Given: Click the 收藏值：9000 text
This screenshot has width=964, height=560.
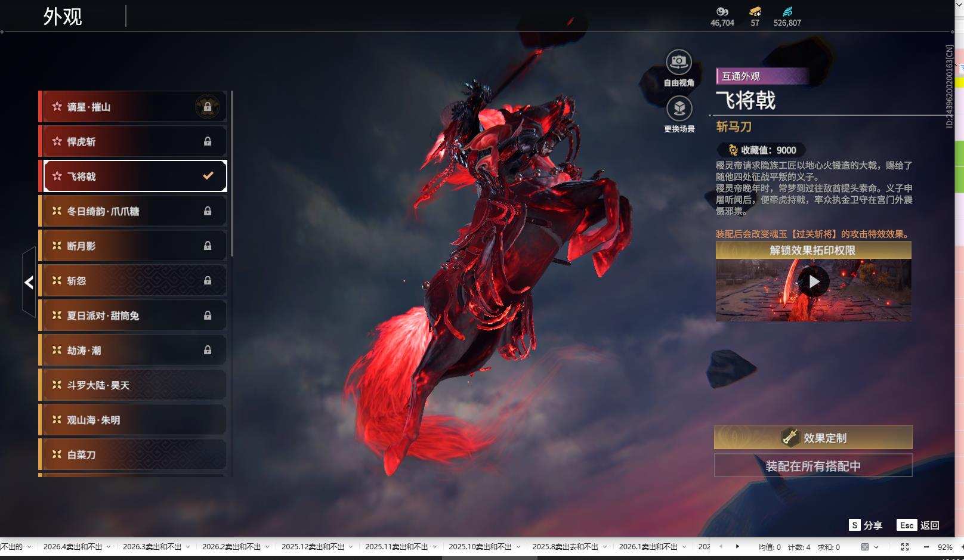Looking at the screenshot, I should click(x=768, y=150).
